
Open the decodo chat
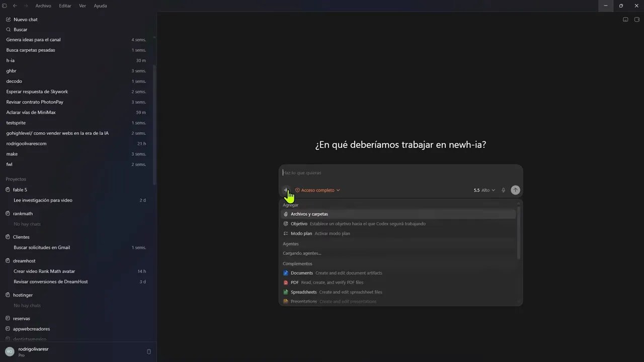pos(76,81)
